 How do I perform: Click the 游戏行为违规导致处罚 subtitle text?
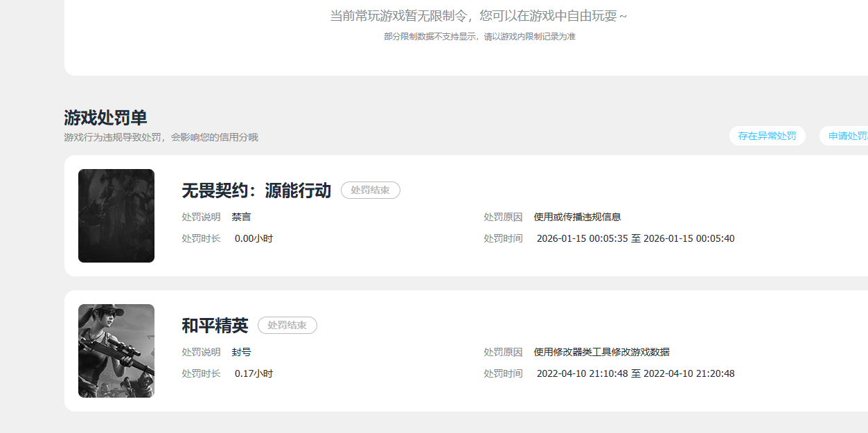pos(161,137)
